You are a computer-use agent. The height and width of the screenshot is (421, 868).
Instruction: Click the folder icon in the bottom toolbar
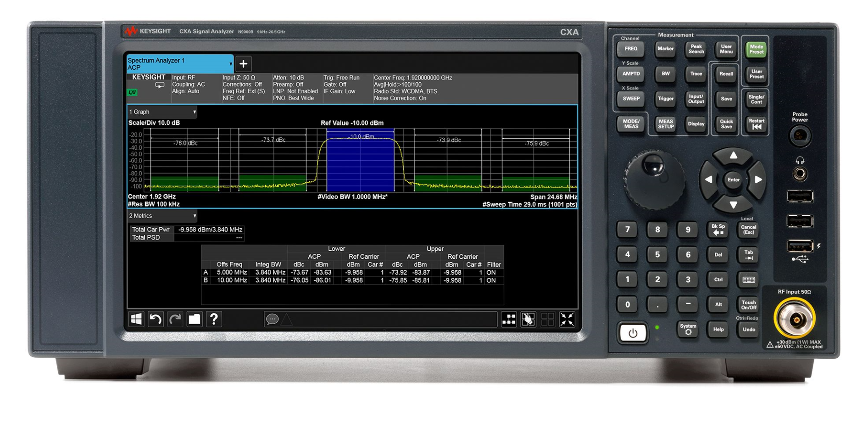195,320
